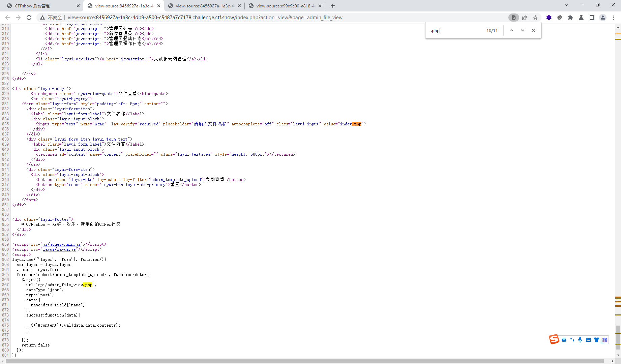Click the 新增管理员 source text

point(120,34)
